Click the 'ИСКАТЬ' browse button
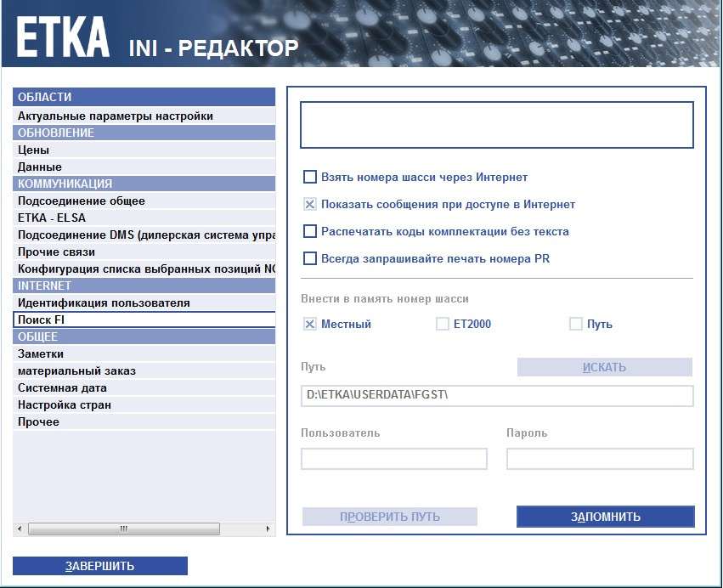723x588 pixels. (605, 367)
